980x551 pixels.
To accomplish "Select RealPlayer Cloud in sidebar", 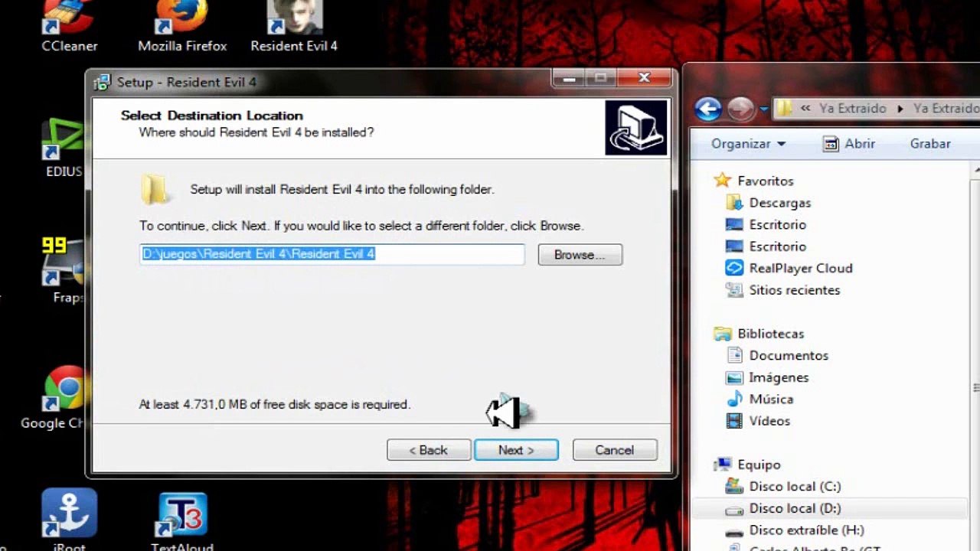I will [801, 268].
